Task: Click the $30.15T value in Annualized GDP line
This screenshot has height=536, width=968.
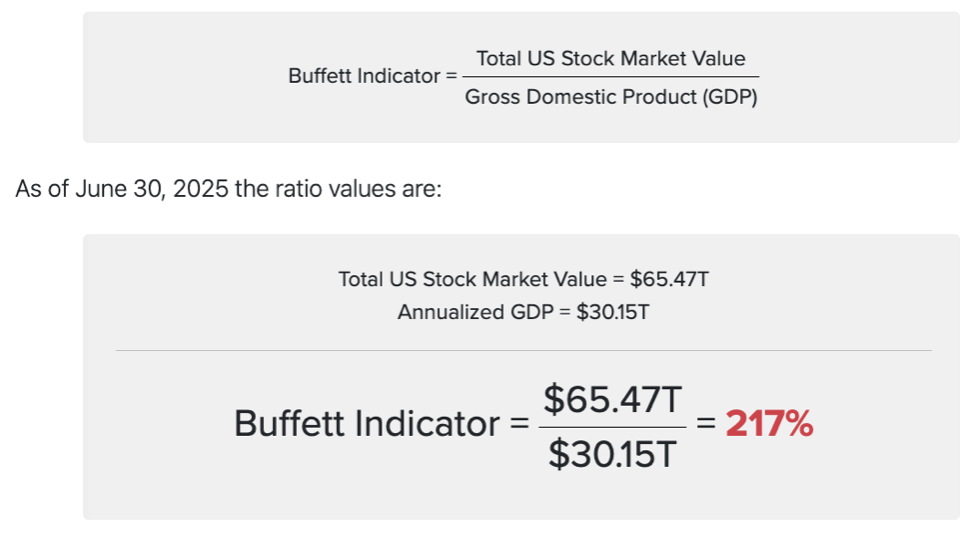Action: [x=613, y=312]
